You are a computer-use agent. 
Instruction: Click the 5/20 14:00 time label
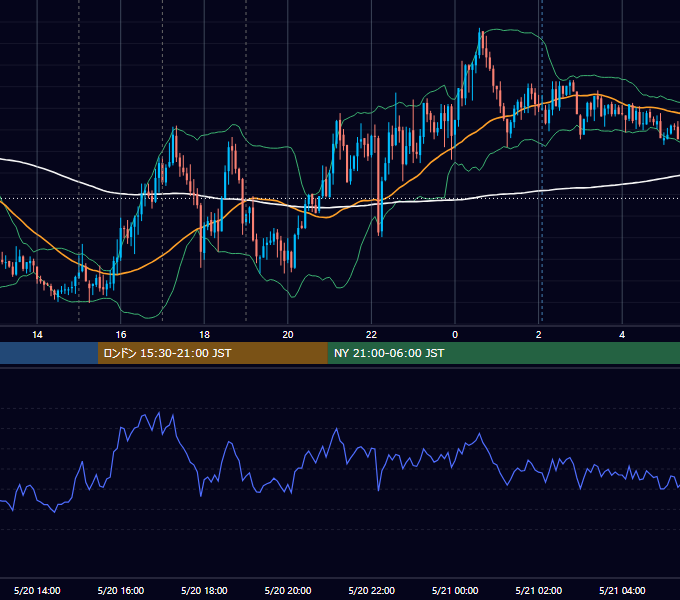pyautogui.click(x=37, y=590)
